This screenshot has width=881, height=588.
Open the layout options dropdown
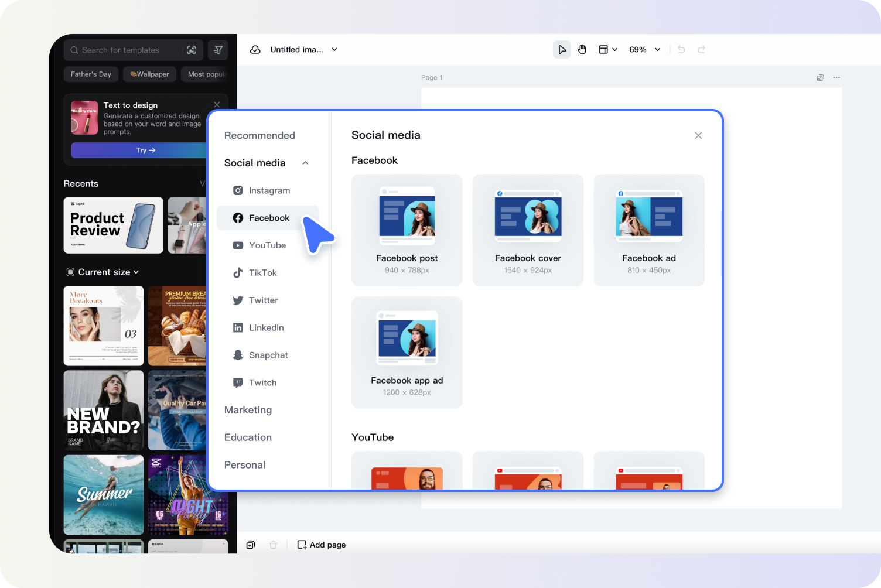607,50
